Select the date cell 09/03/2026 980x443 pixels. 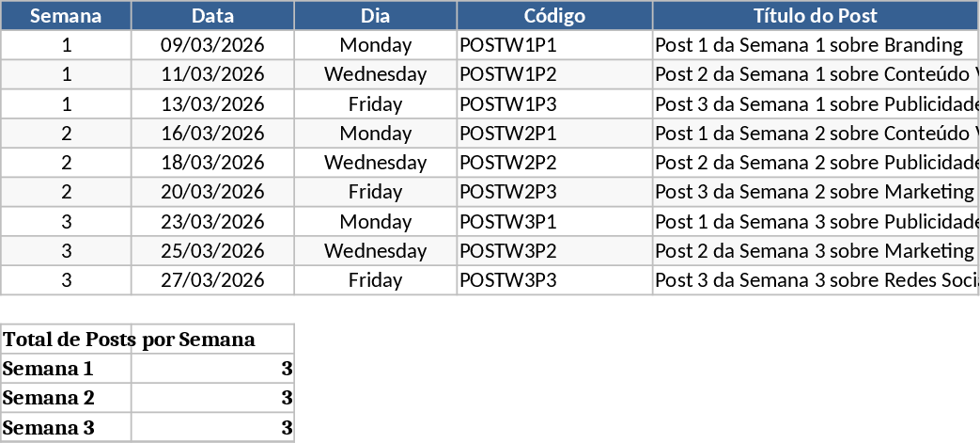[212, 45]
